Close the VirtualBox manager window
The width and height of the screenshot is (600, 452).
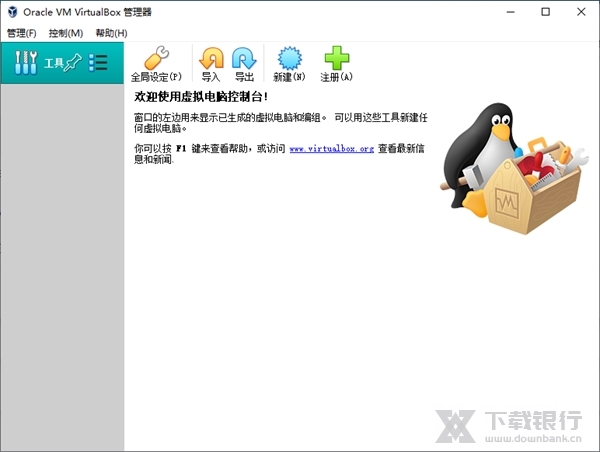click(581, 12)
